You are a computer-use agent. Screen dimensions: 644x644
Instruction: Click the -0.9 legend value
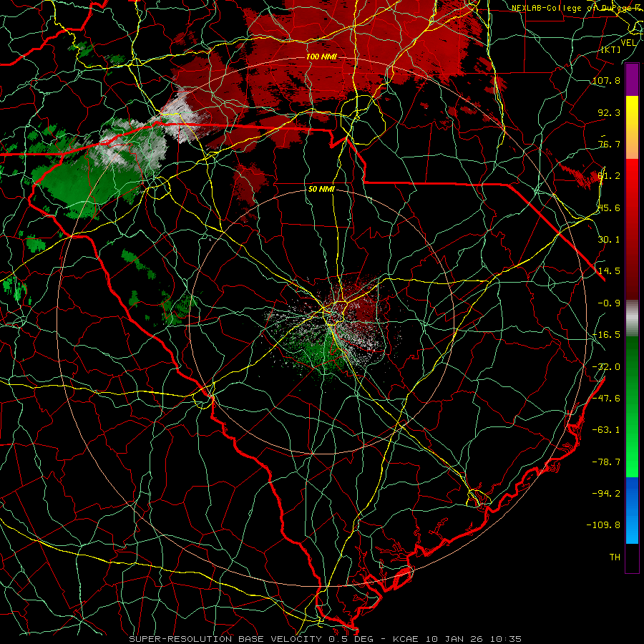(x=609, y=303)
